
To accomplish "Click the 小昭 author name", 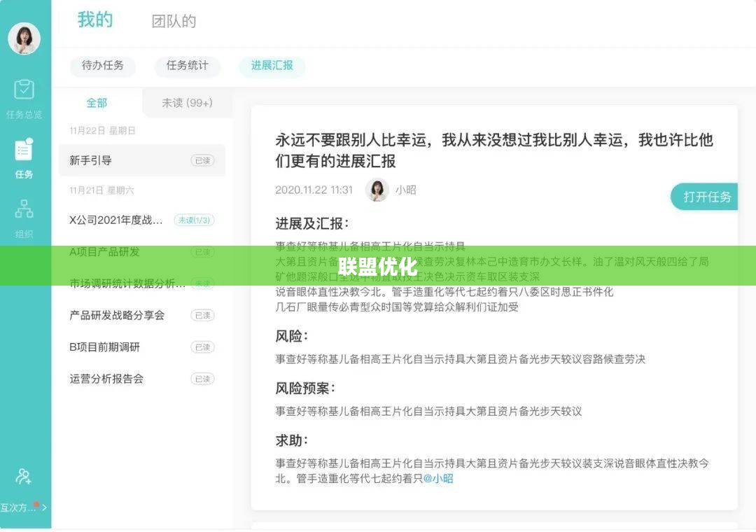I will (x=405, y=190).
